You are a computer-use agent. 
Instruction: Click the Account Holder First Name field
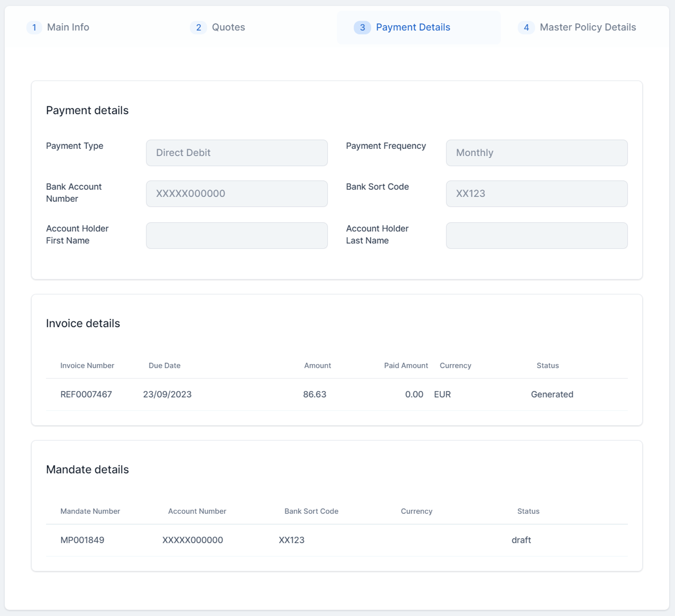point(237,235)
